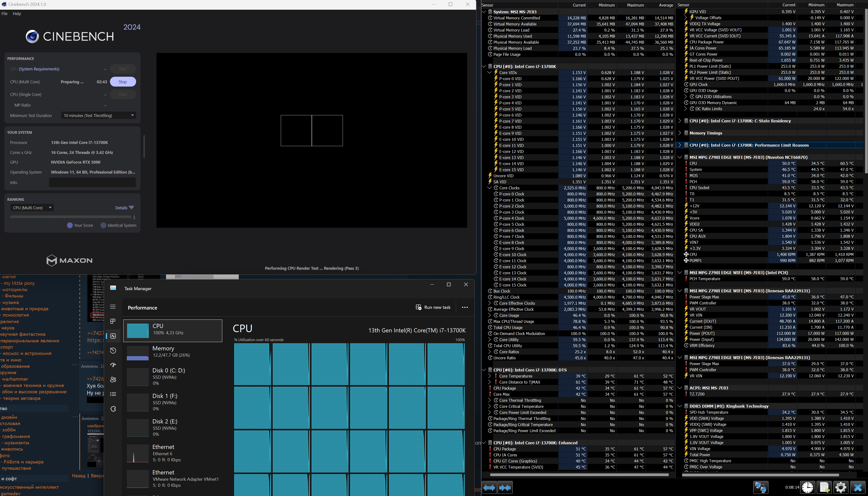The image size is (868, 496).
Task: Click Cinebench system panel vertical scrollbar
Action: [144, 146]
